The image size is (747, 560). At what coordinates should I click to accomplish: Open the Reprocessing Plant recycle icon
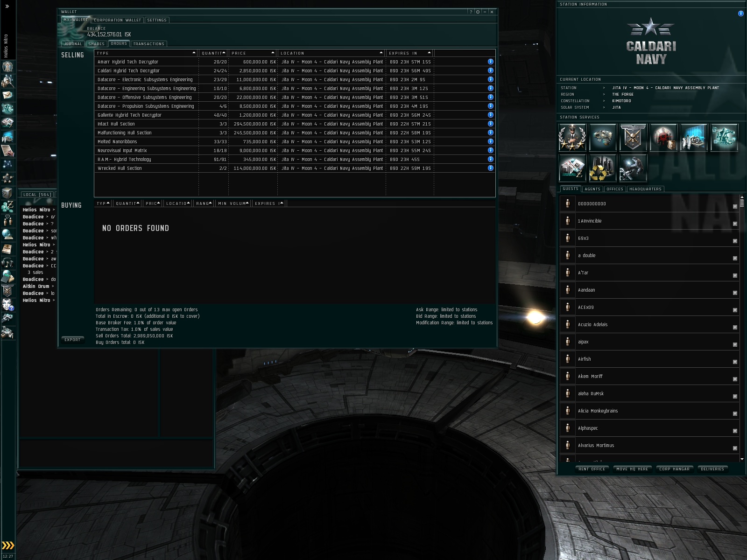[603, 168]
